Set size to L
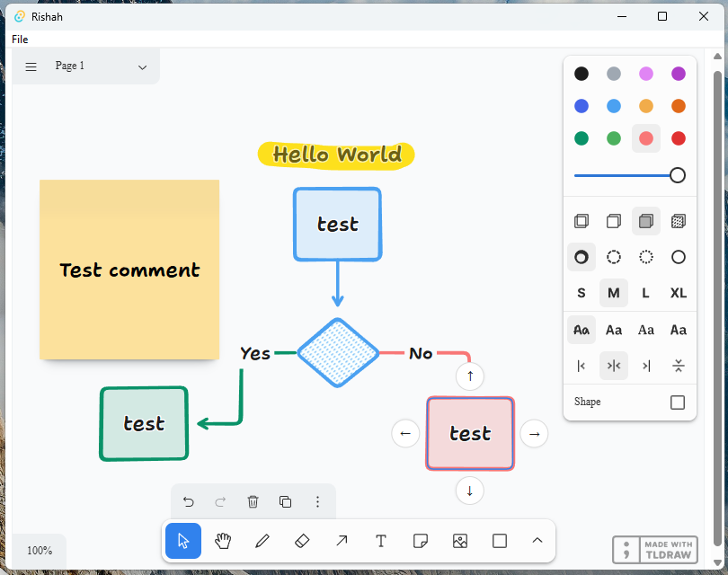The image size is (728, 575). pyautogui.click(x=646, y=293)
